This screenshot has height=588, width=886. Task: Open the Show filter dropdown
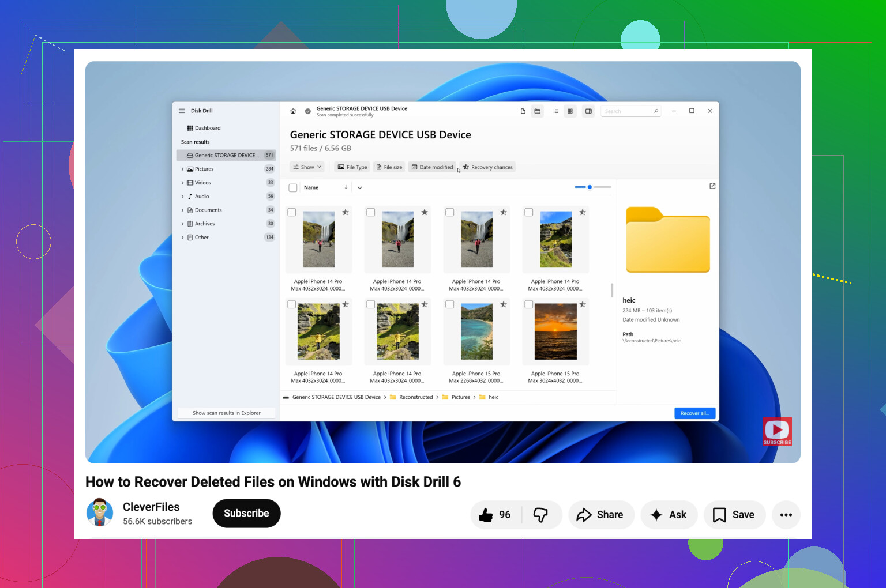307,167
